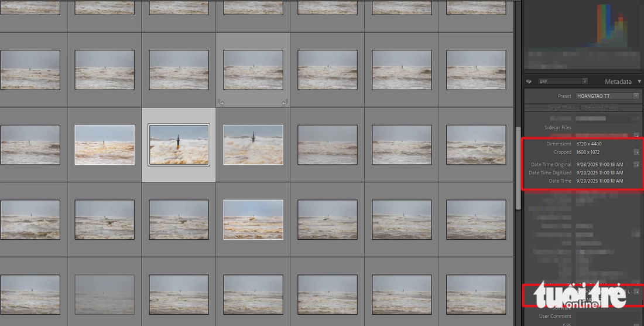The image size is (644, 326).
Task: Click the User Comment input field
Action: point(606,317)
